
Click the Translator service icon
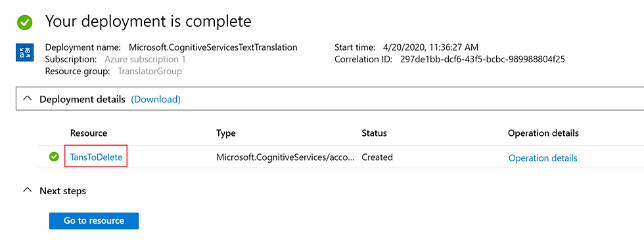click(x=25, y=53)
